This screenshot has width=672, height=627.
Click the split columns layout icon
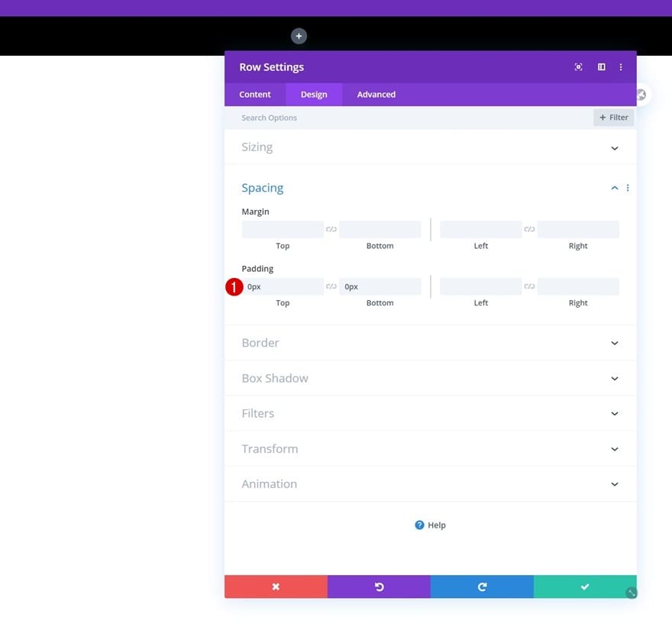[601, 67]
